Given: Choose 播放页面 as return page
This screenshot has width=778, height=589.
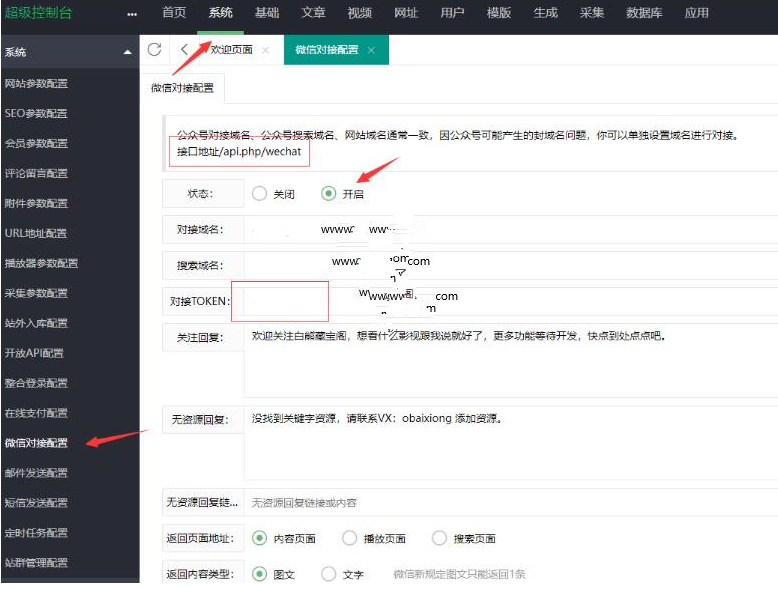Looking at the screenshot, I should coord(349,538).
